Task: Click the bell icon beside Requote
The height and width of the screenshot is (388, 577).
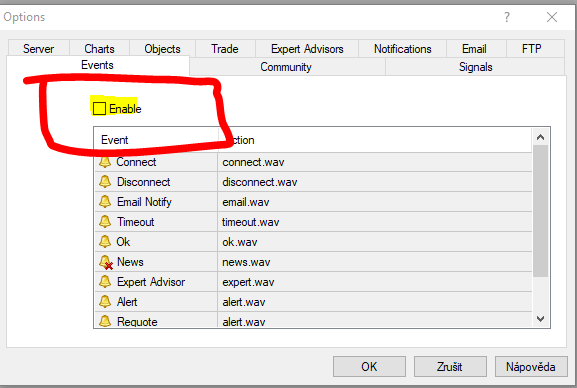Action: coord(105,321)
